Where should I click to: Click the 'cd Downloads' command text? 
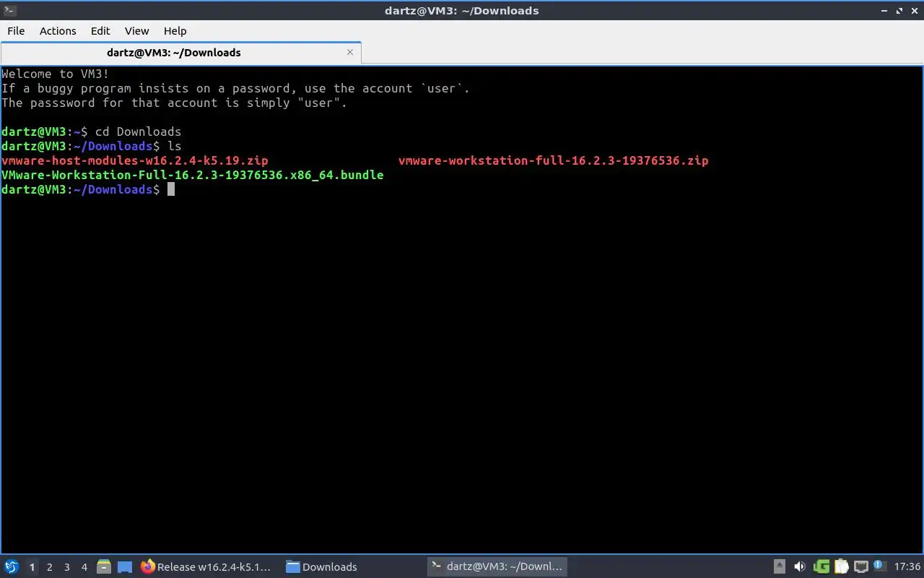(x=138, y=131)
